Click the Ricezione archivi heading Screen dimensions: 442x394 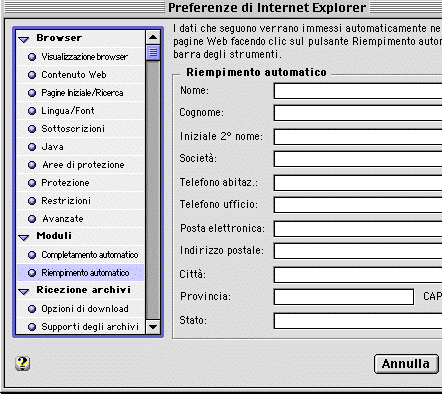coord(83,290)
